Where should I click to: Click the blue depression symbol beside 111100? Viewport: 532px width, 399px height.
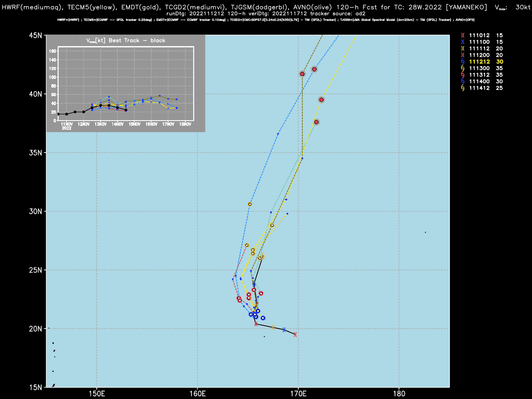[x=463, y=42]
